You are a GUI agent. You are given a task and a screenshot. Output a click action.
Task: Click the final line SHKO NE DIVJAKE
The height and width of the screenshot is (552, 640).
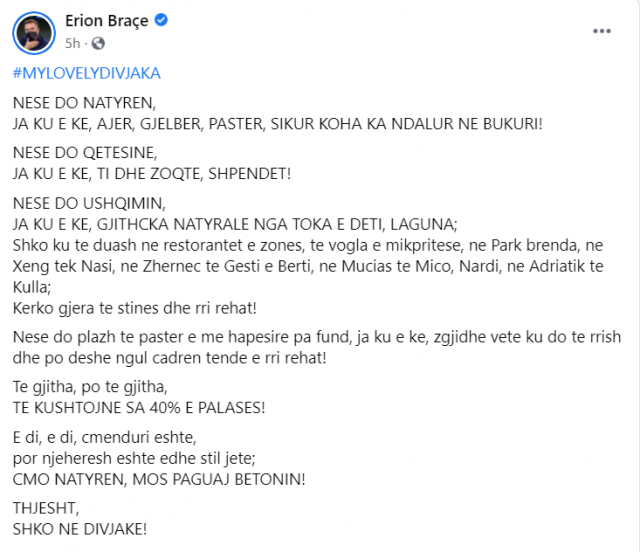pyautogui.click(x=80, y=530)
